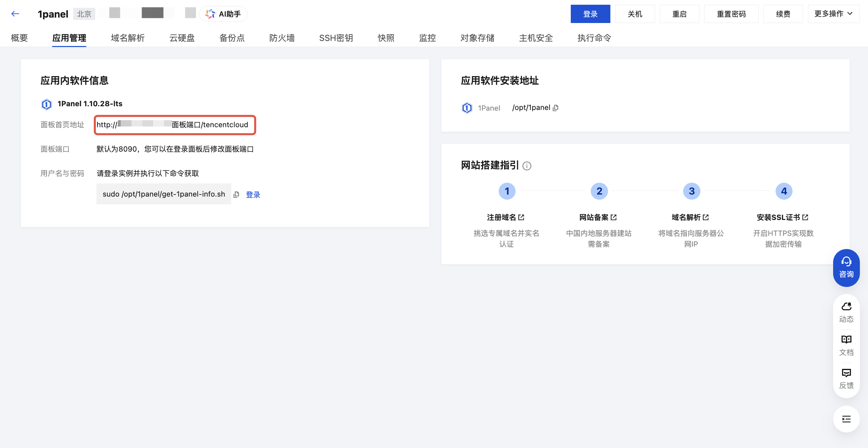Open the AI助手 assistant

[223, 14]
